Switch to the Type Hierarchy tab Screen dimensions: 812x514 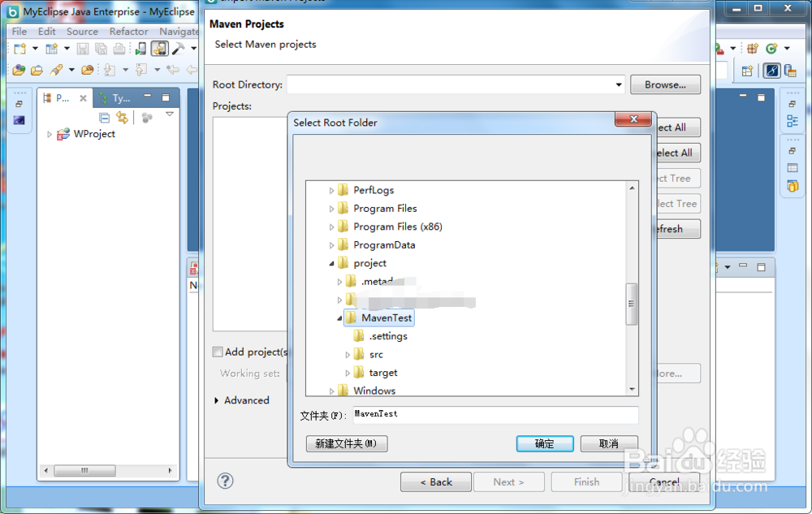point(116,97)
